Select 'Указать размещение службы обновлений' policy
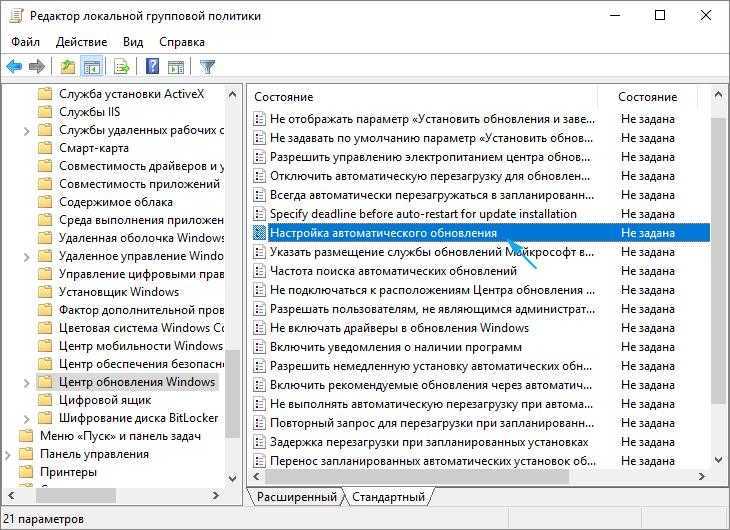The image size is (730, 530). click(x=432, y=252)
